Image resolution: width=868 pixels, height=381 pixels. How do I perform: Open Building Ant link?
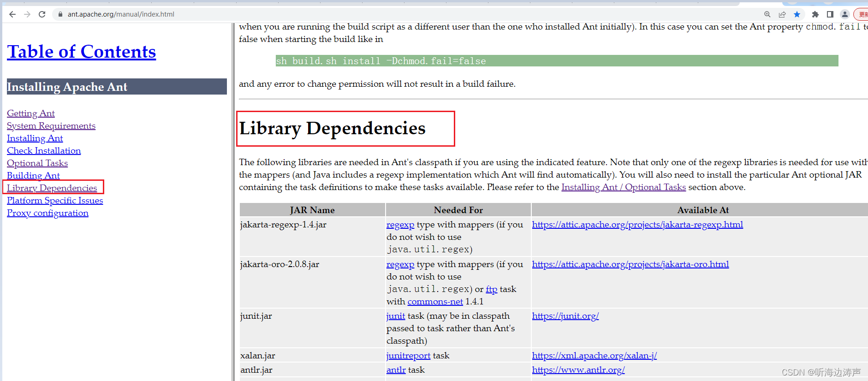33,175
